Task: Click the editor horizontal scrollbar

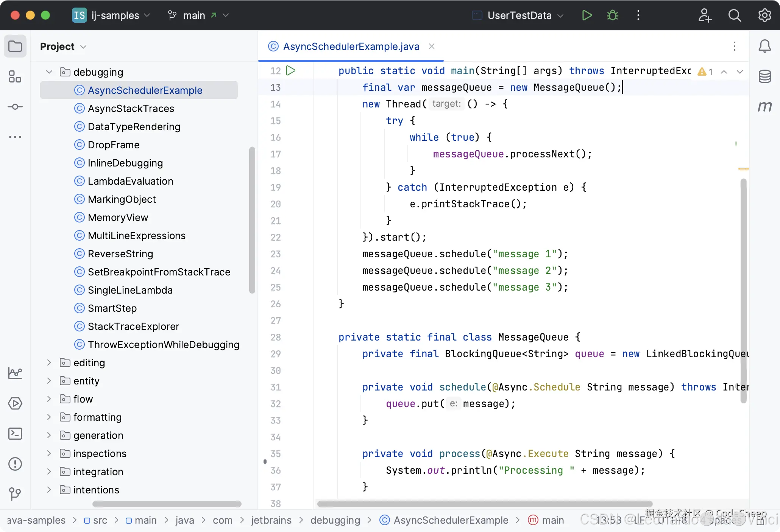Action: pyautogui.click(x=485, y=504)
